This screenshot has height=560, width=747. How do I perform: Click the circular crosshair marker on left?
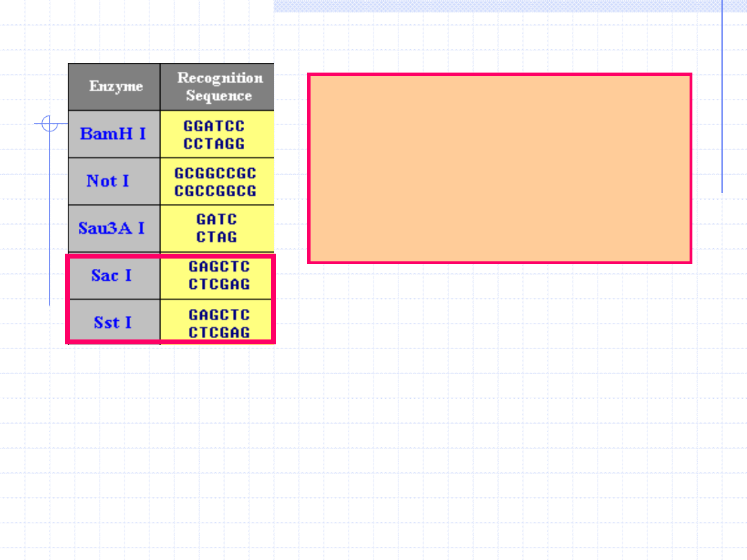tap(49, 124)
